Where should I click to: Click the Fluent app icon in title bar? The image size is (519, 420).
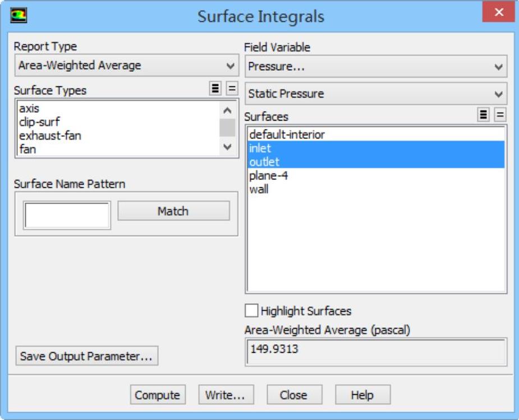(19, 15)
